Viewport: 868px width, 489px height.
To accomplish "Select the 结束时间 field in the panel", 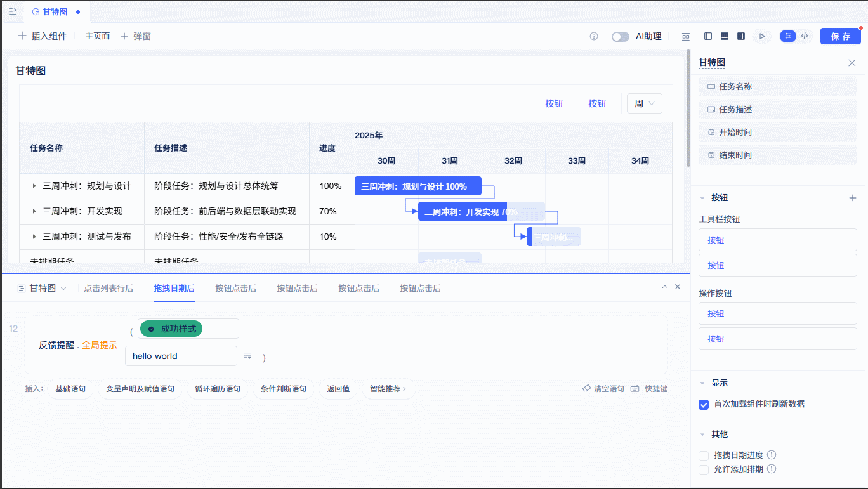I will click(778, 155).
